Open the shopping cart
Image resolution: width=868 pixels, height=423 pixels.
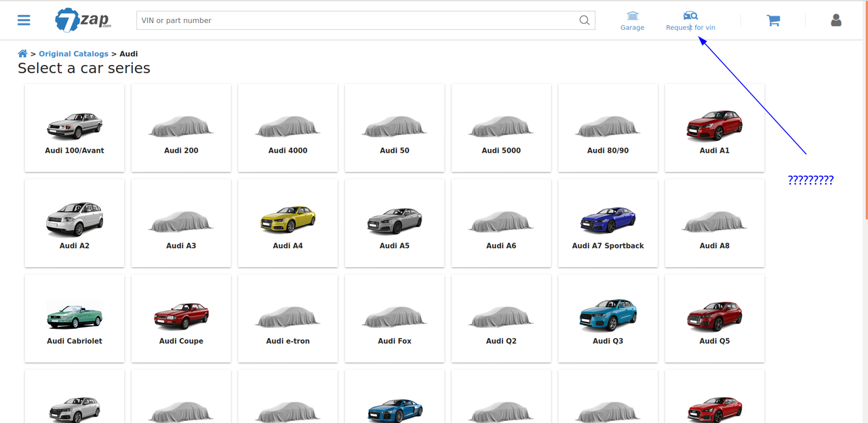[773, 20]
